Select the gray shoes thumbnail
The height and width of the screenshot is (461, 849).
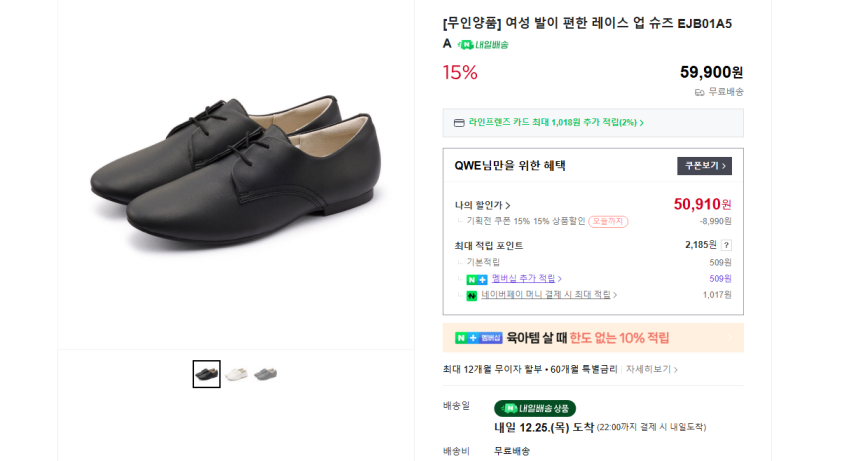(x=265, y=374)
